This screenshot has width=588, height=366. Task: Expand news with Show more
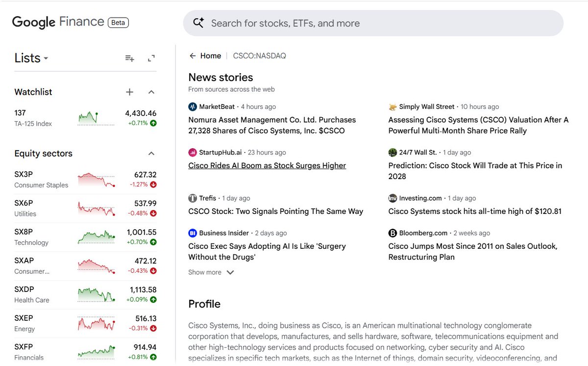(211, 272)
